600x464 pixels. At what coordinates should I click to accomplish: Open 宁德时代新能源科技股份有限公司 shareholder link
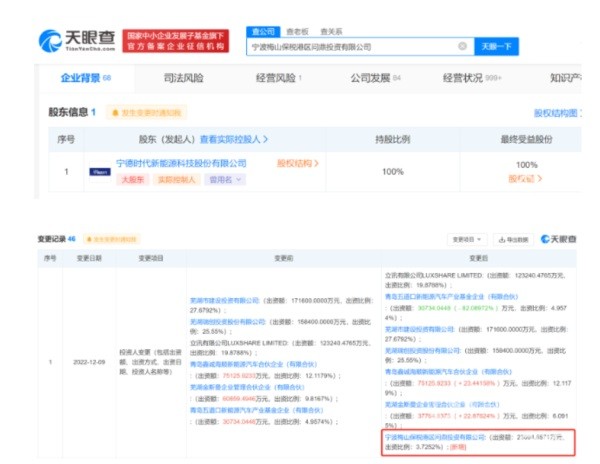click(x=181, y=163)
